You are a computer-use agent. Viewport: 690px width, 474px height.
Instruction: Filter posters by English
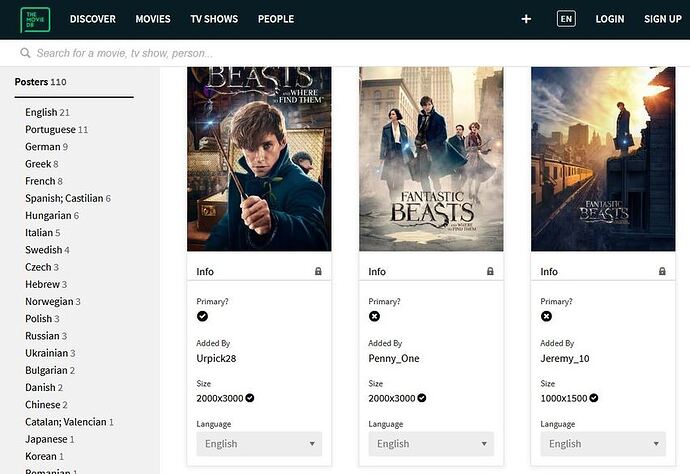[x=47, y=112]
